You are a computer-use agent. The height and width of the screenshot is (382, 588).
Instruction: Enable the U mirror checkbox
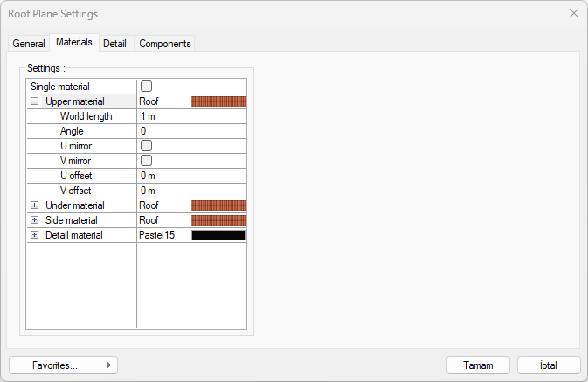147,146
